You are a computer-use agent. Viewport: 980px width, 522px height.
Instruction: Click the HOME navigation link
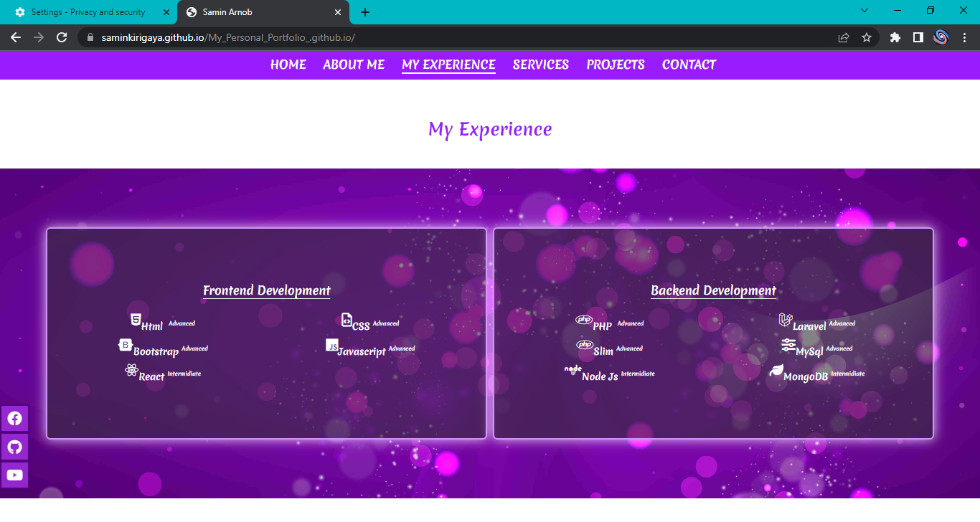click(x=288, y=65)
